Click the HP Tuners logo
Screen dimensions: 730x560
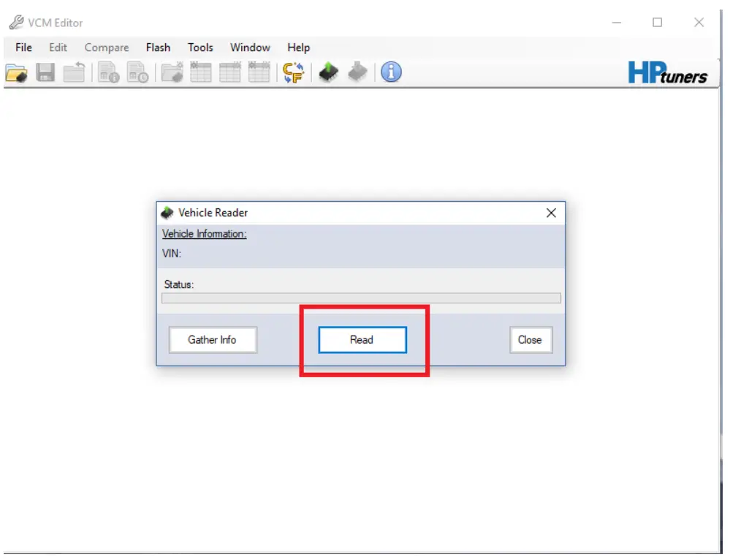669,72
